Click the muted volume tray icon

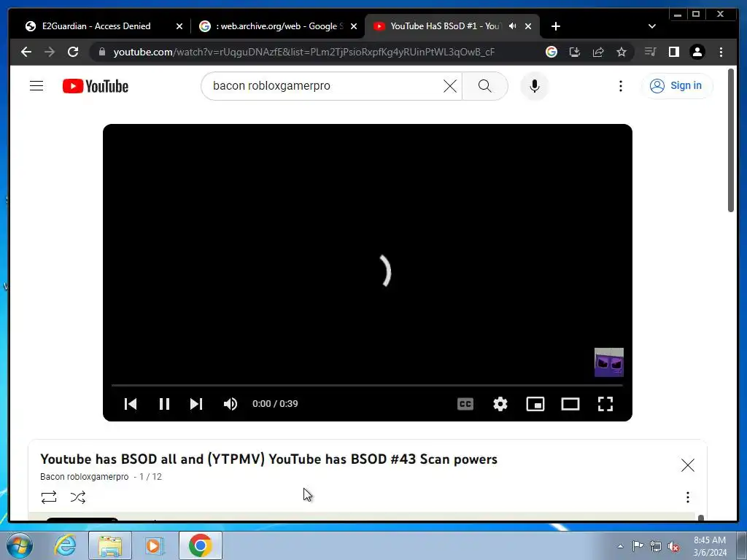673,547
